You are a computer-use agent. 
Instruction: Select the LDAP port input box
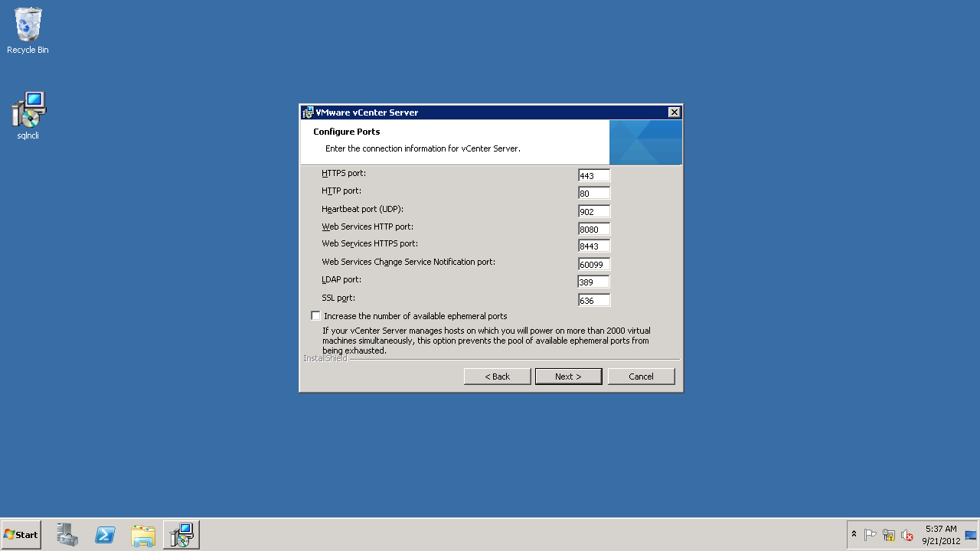[x=594, y=282]
